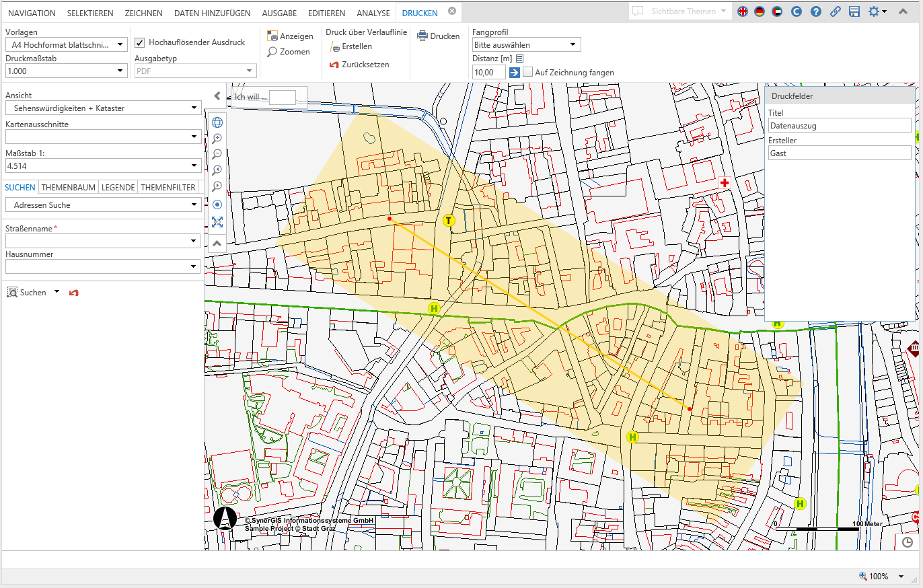Click the chain link share icon
923x588 pixels.
[x=835, y=11]
